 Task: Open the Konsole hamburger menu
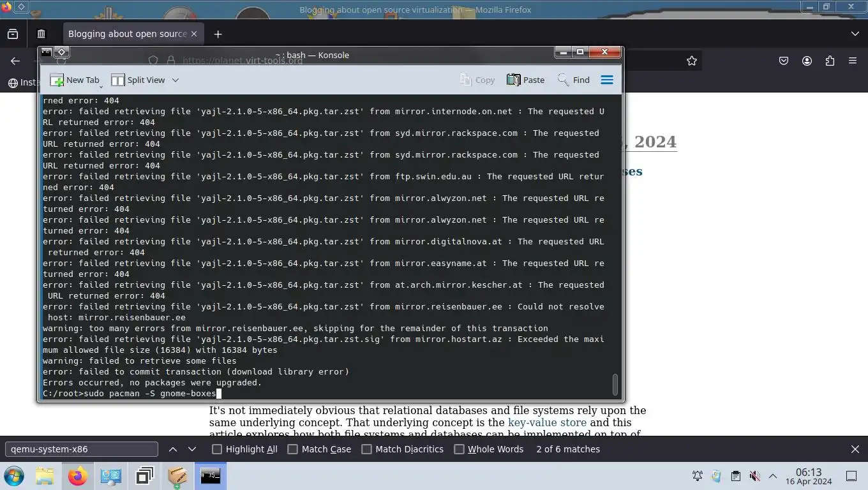coord(607,80)
